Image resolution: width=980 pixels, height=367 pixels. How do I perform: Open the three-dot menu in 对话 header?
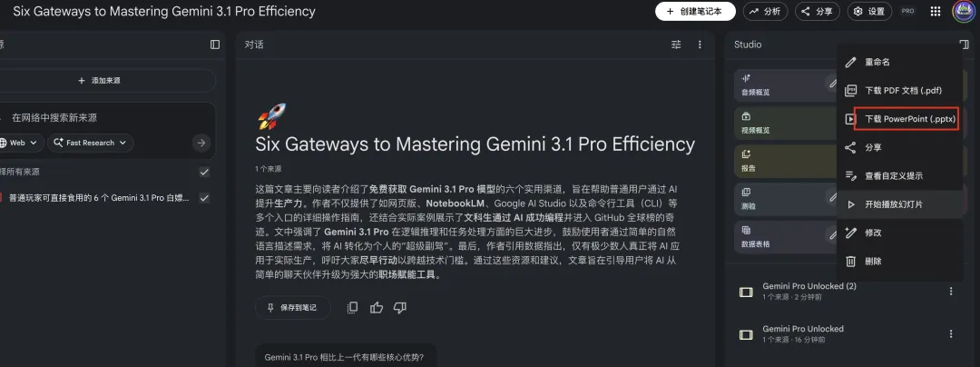pyautogui.click(x=700, y=45)
